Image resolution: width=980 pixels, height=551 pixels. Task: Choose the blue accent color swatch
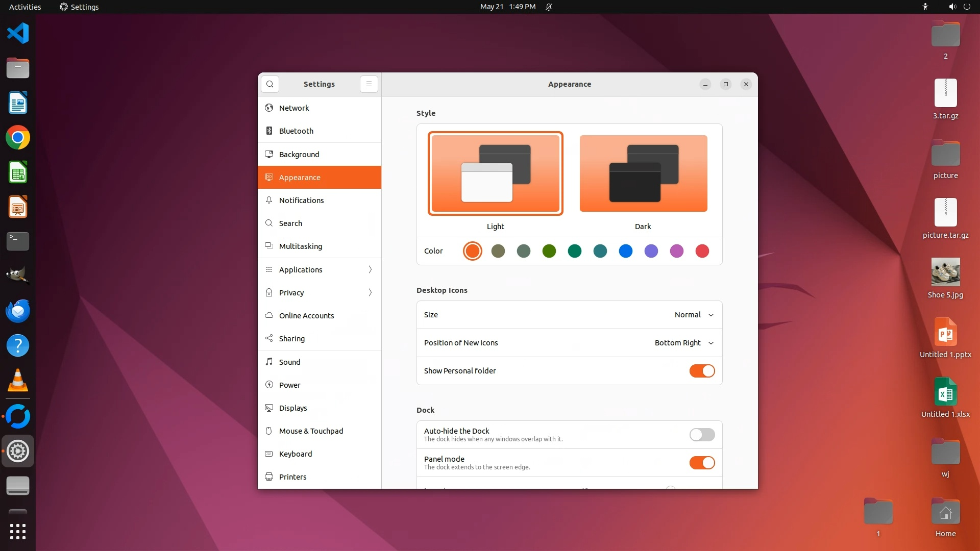[625, 251]
